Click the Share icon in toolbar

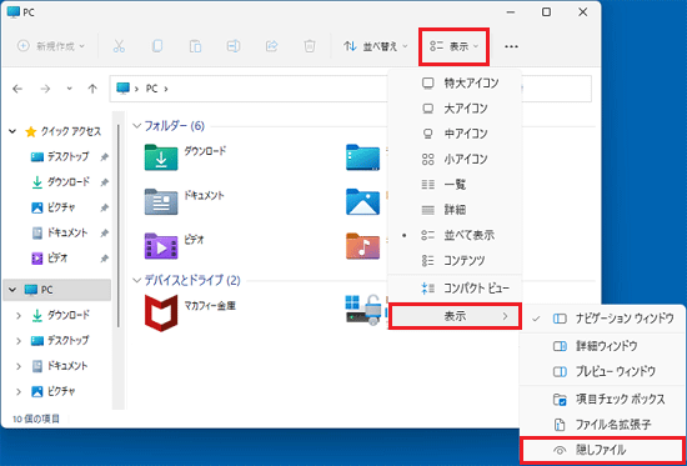pyautogui.click(x=272, y=46)
